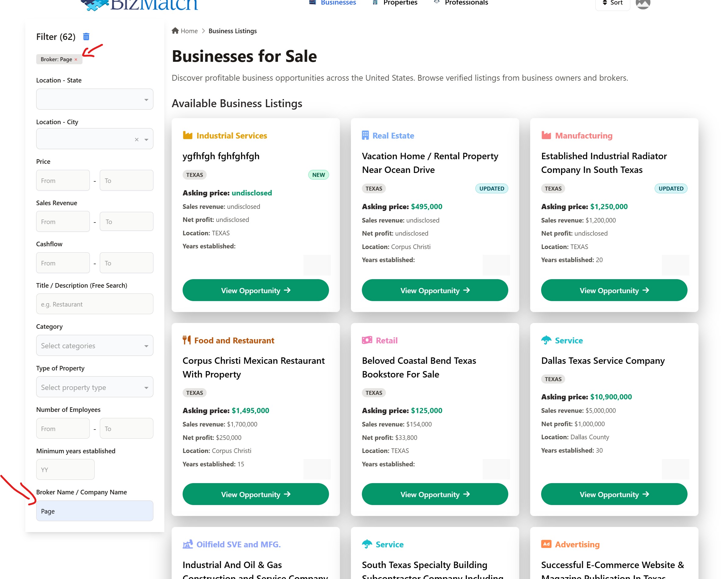Open the Professionals nav item
Image resolution: width=728 pixels, height=579 pixels.
point(466,3)
